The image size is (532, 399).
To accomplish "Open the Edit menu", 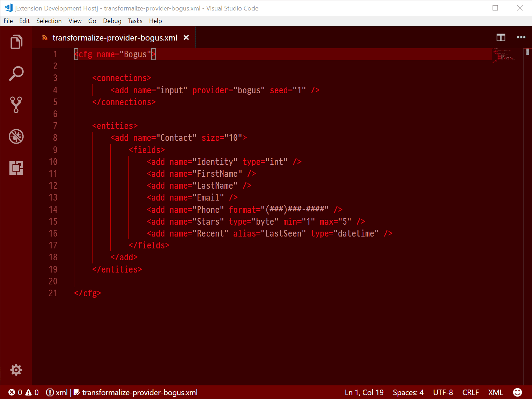I will tap(24, 21).
